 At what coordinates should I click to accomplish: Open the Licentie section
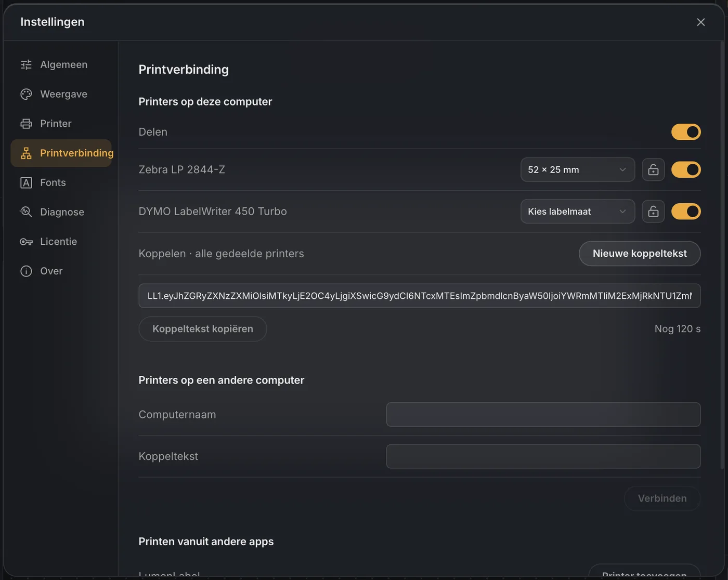click(x=61, y=242)
